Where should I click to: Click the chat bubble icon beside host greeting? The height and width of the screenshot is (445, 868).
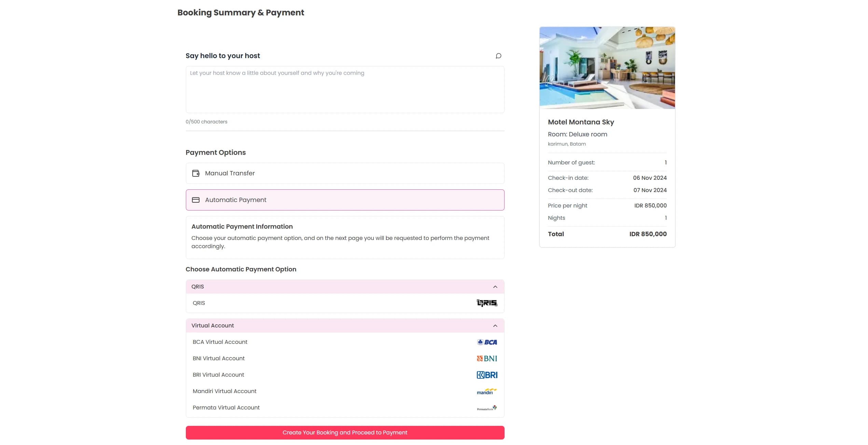pyautogui.click(x=498, y=56)
